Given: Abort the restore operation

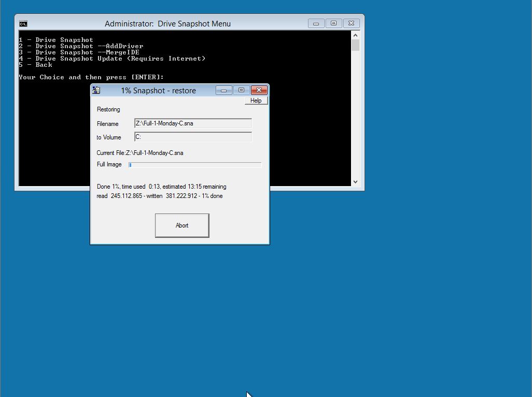Looking at the screenshot, I should (182, 225).
